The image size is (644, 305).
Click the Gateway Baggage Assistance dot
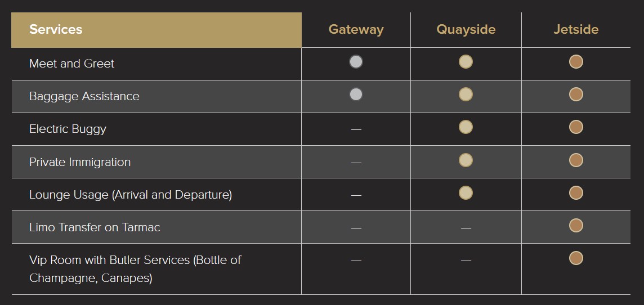[356, 95]
